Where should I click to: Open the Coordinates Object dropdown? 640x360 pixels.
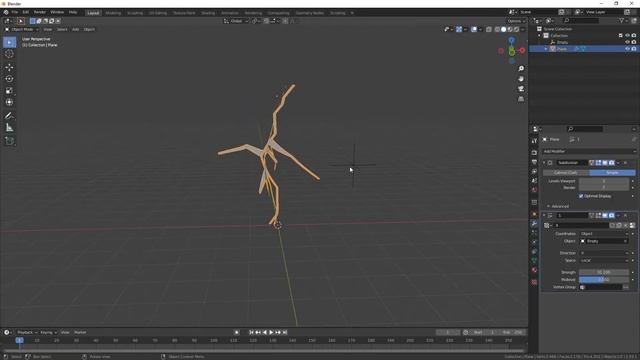click(x=604, y=234)
